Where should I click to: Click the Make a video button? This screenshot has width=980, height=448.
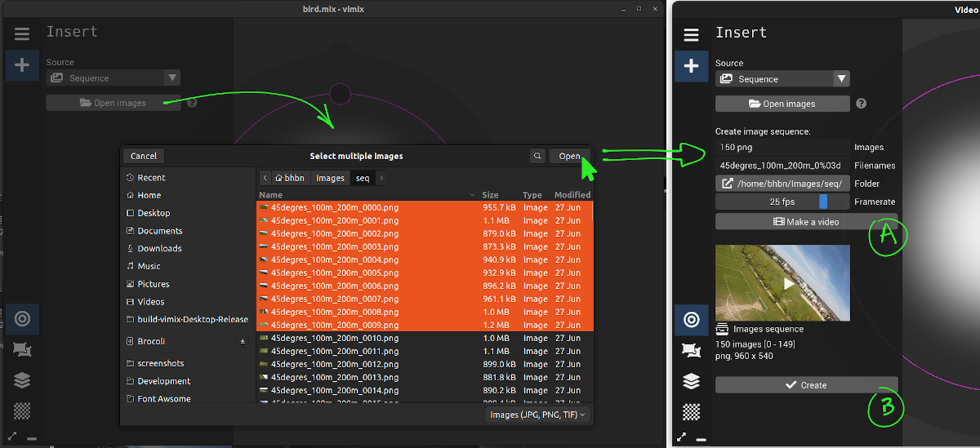(x=806, y=222)
